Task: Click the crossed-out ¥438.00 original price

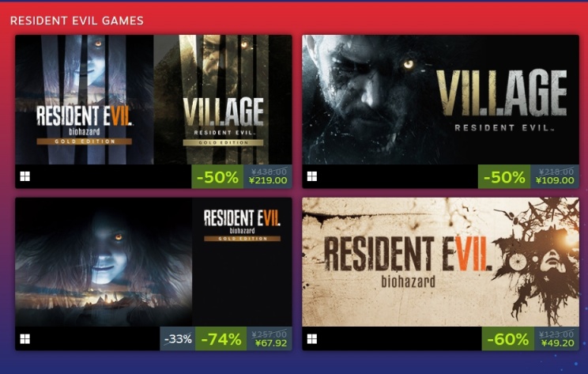Action: (269, 172)
